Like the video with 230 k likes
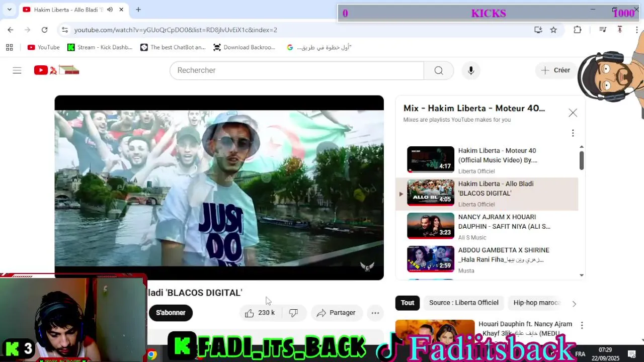The height and width of the screenshot is (362, 644). click(260, 313)
